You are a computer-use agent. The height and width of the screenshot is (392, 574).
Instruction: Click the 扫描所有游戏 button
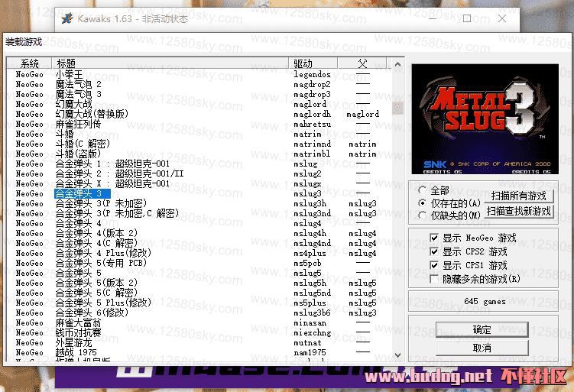click(519, 196)
